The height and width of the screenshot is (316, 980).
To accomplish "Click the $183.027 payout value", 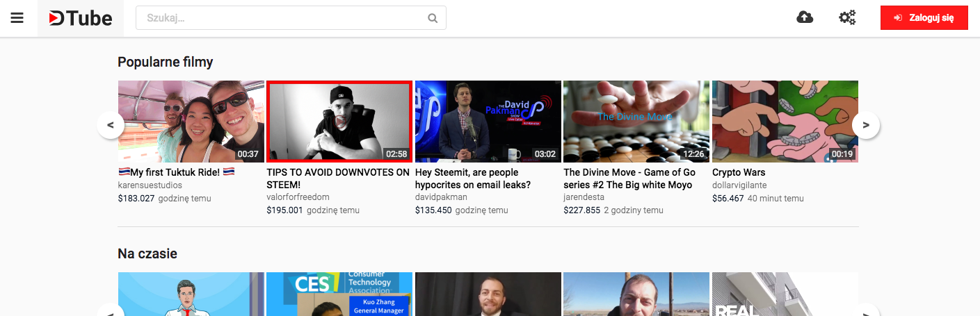I will [x=136, y=199].
